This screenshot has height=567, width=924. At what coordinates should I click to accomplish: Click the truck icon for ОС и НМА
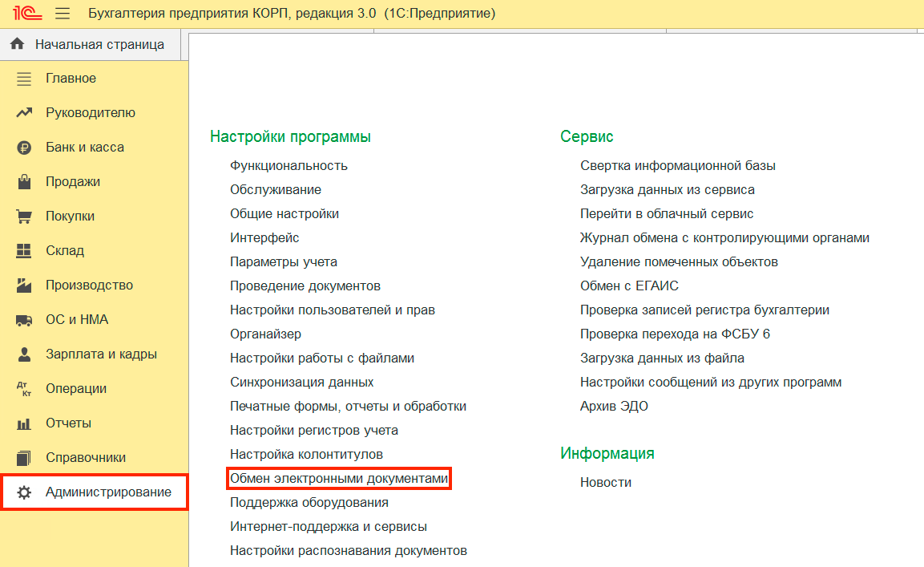(24, 320)
